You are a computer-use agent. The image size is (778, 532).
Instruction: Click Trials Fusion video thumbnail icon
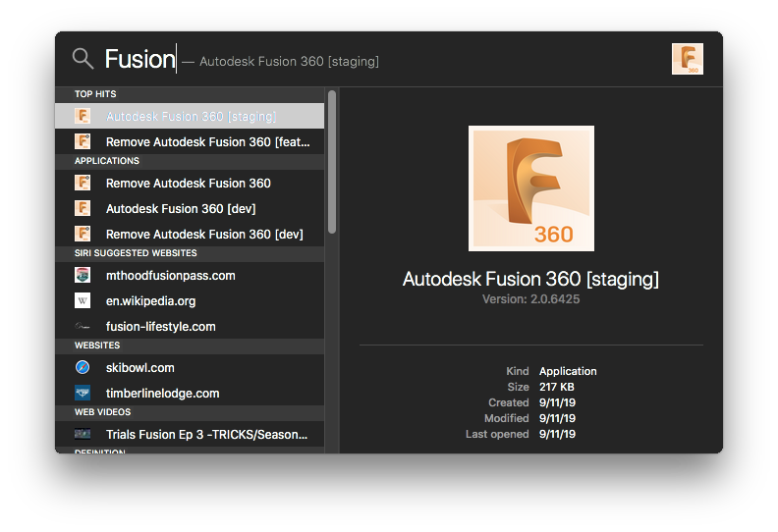83,434
